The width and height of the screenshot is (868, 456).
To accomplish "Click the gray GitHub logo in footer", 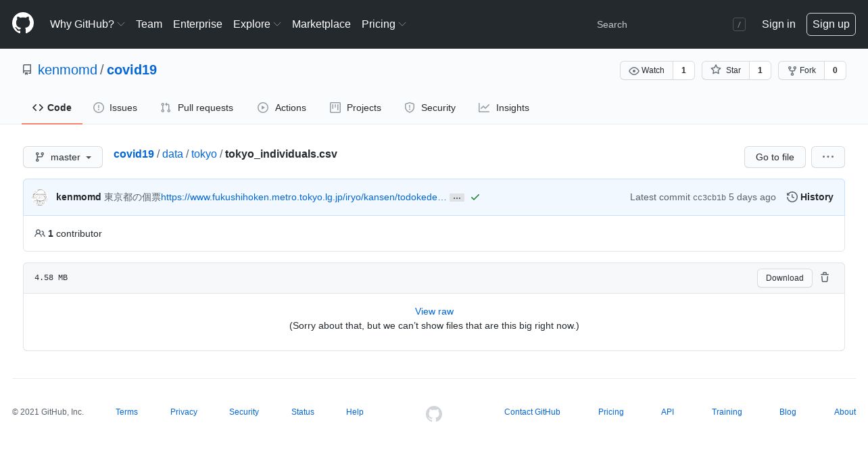I will [x=434, y=413].
